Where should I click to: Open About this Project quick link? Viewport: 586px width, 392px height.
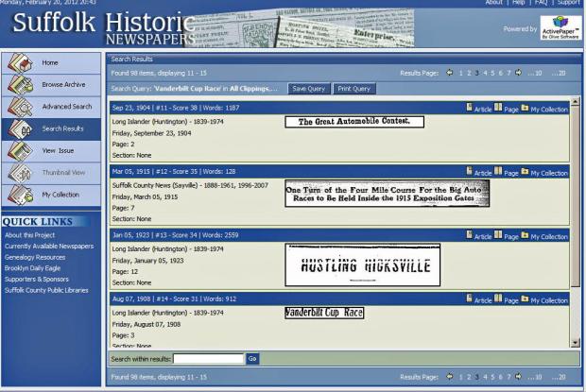click(30, 235)
